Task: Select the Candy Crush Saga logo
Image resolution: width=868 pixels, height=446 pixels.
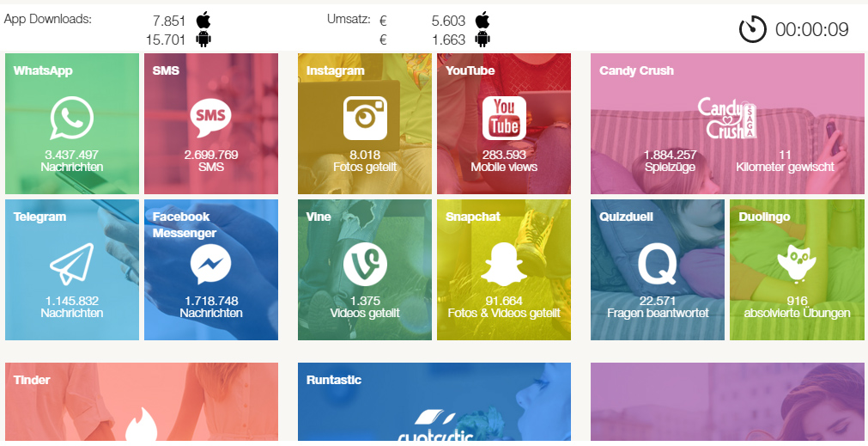Action: tap(727, 118)
